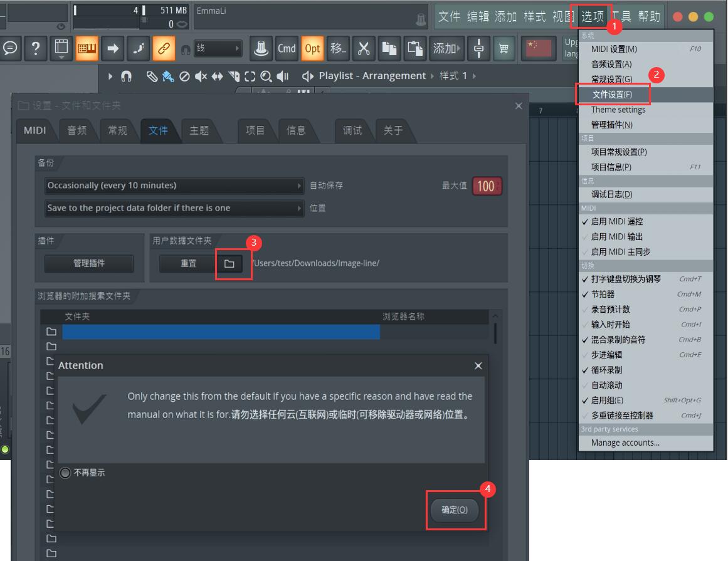Image resolution: width=728 pixels, height=561 pixels.
Task: Select "文件设置(F)" from the options menu
Action: click(612, 95)
